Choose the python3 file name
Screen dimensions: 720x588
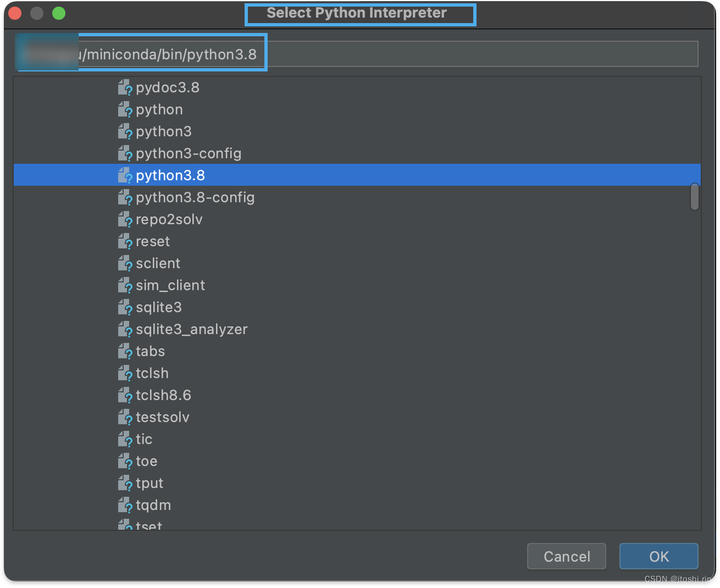click(x=164, y=132)
